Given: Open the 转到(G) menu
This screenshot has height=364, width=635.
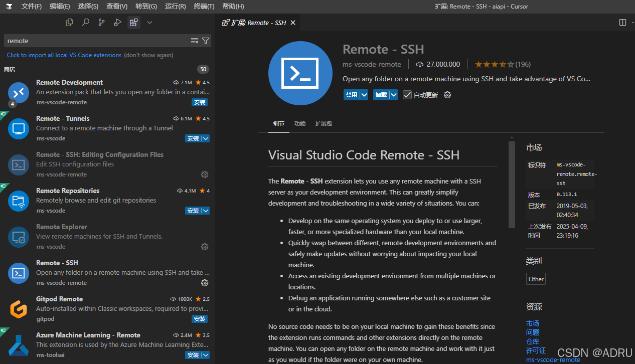Looking at the screenshot, I should (x=146, y=7).
